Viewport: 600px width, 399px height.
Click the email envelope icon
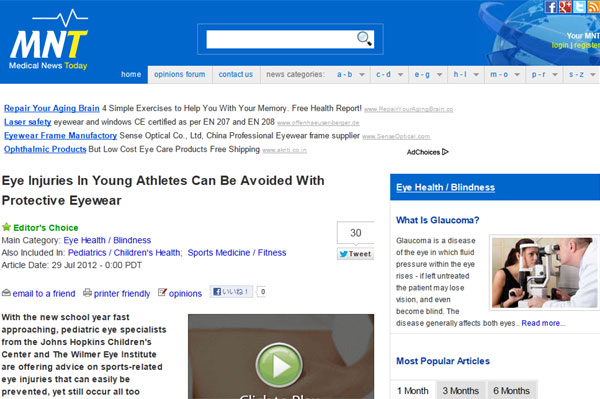click(6, 293)
